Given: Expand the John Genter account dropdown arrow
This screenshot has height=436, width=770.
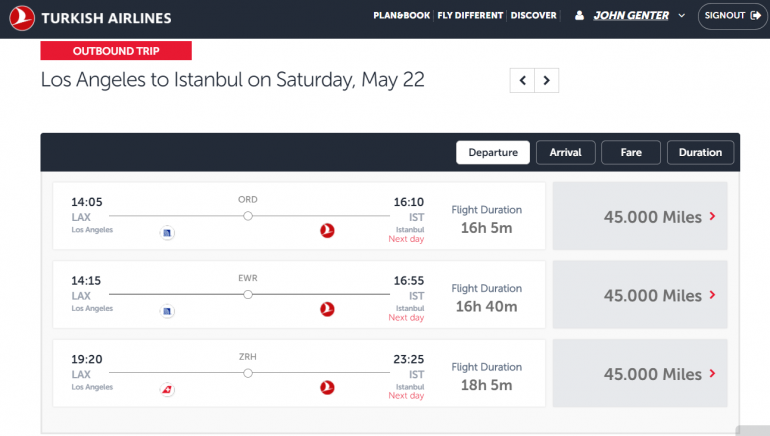Looking at the screenshot, I should (x=681, y=16).
